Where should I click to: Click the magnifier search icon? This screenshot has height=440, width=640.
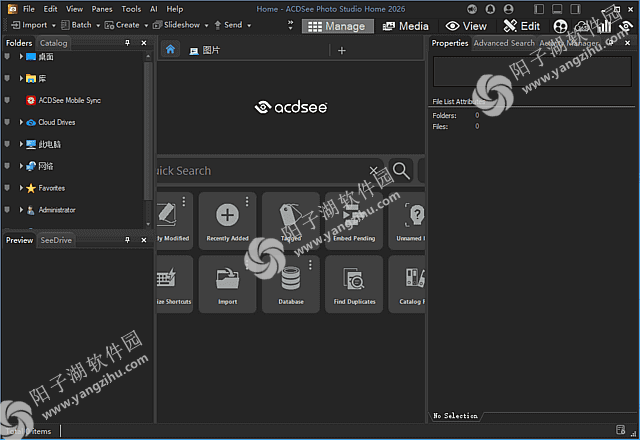coord(401,170)
